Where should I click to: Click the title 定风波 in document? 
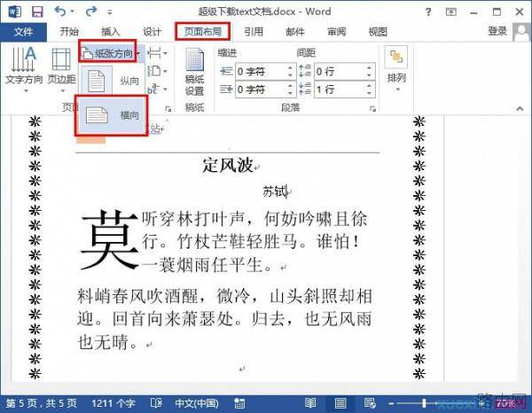click(228, 166)
